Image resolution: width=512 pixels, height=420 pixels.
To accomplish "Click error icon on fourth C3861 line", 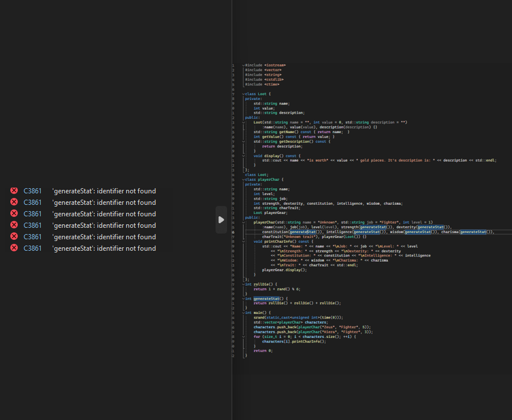I will (14, 225).
